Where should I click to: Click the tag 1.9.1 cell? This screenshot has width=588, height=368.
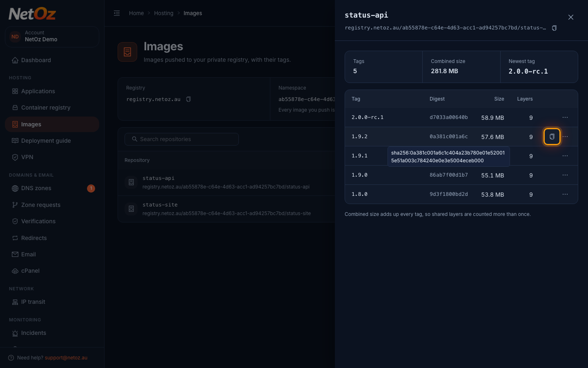point(359,156)
